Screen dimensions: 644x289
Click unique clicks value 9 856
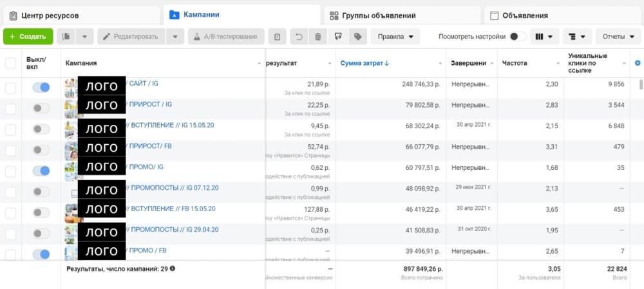pyautogui.click(x=615, y=84)
